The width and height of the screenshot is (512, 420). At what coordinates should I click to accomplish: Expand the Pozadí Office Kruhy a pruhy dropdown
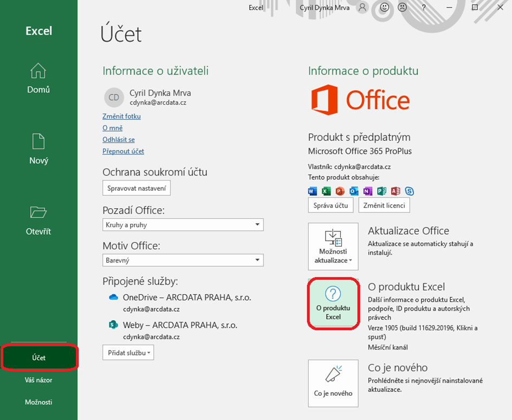[183, 225]
